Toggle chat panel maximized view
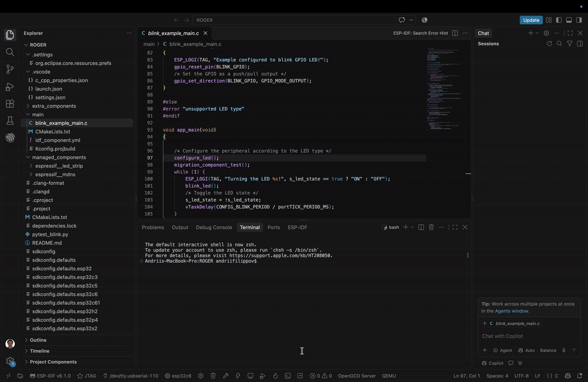This screenshot has height=382, width=588. [570, 33]
